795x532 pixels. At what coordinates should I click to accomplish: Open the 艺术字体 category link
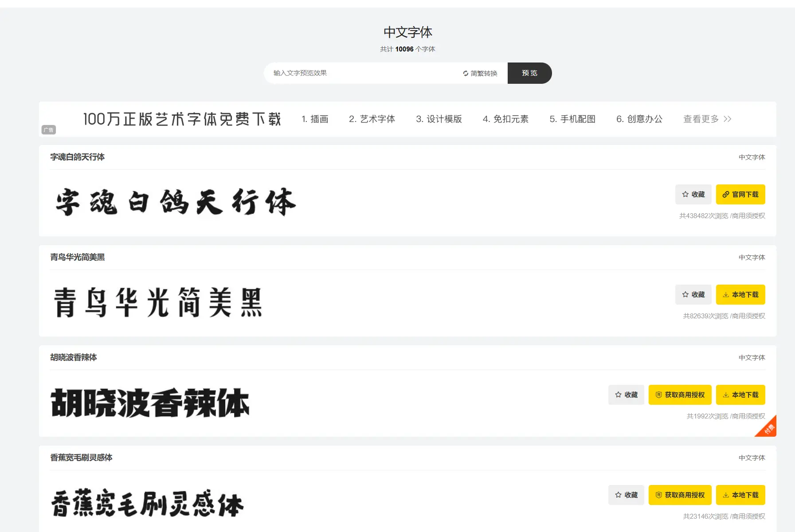tap(372, 119)
